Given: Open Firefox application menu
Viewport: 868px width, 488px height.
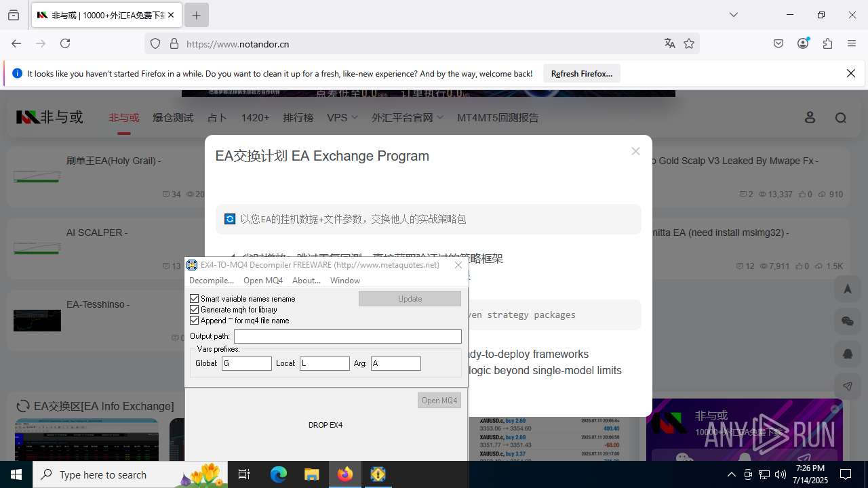Looking at the screenshot, I should (x=852, y=43).
